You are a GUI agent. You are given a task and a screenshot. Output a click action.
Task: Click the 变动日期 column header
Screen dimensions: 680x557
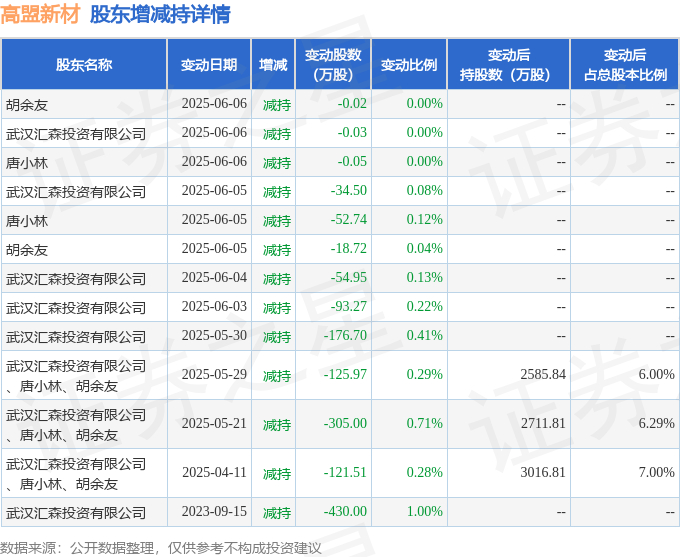click(209, 64)
